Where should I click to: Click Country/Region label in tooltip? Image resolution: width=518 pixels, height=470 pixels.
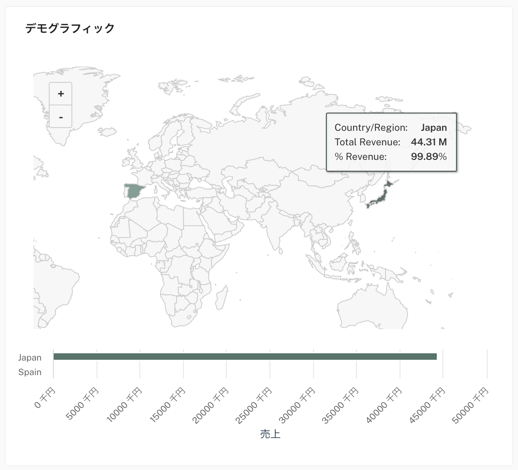click(x=371, y=128)
